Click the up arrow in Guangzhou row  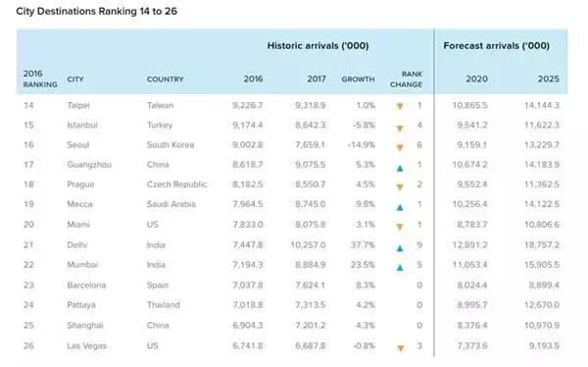click(400, 168)
